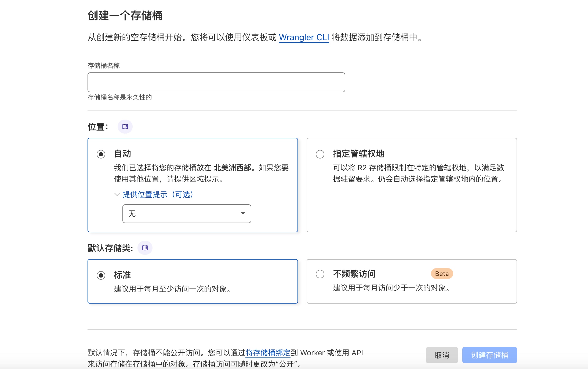The width and height of the screenshot is (588, 369).
Task: Click the chevron beside 提供位置提示
Action: [117, 195]
